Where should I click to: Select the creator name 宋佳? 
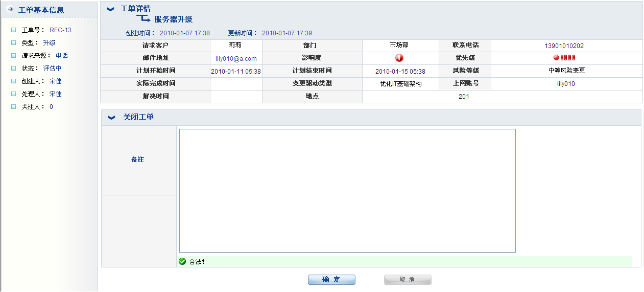pos(55,81)
